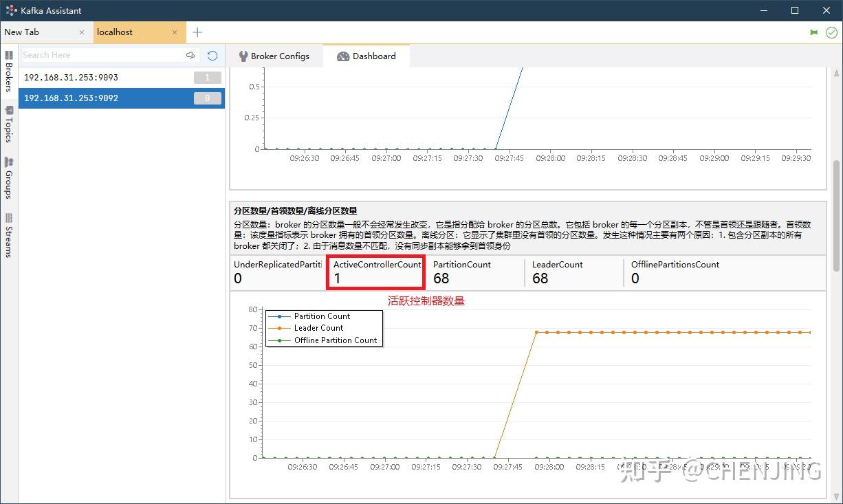Click the connection status check icon
The image size is (843, 504).
(x=831, y=32)
